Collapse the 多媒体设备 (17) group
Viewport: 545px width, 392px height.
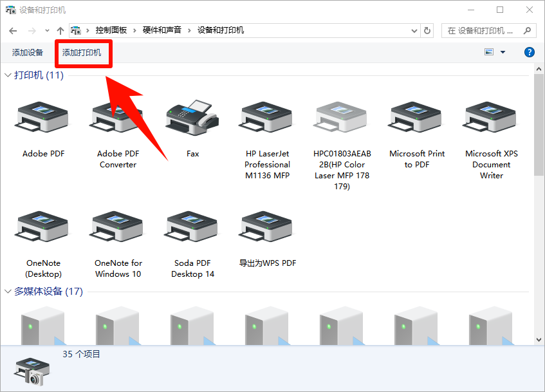[8, 292]
